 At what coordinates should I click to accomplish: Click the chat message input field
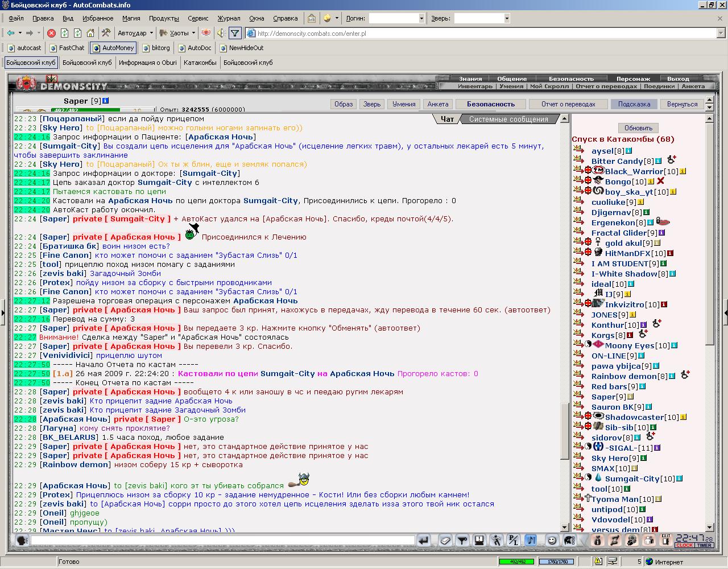click(x=222, y=540)
